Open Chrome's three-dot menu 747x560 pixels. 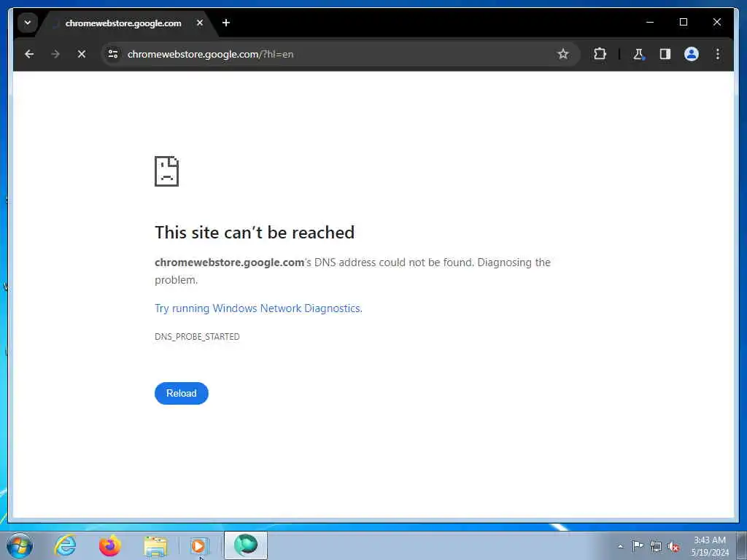click(718, 54)
